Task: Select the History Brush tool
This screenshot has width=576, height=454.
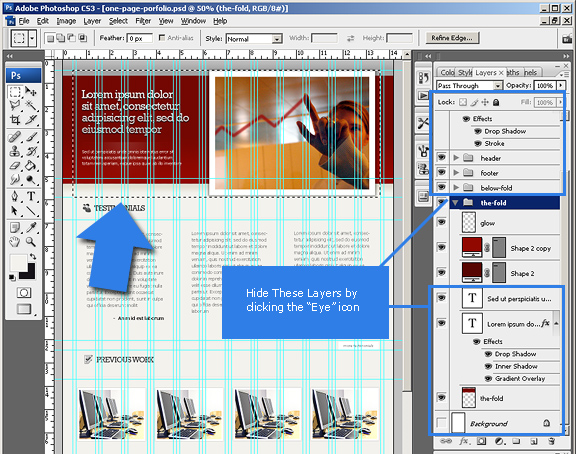Action: tap(31, 151)
